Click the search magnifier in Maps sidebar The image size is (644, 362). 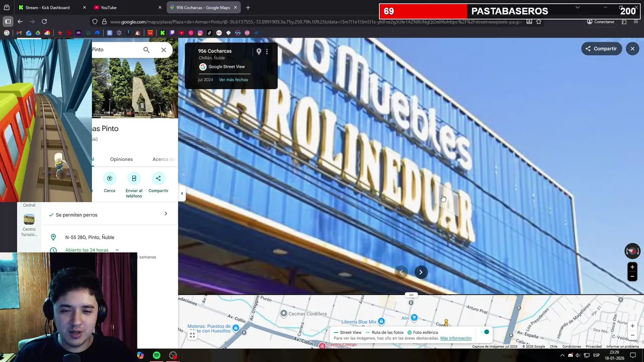146,50
